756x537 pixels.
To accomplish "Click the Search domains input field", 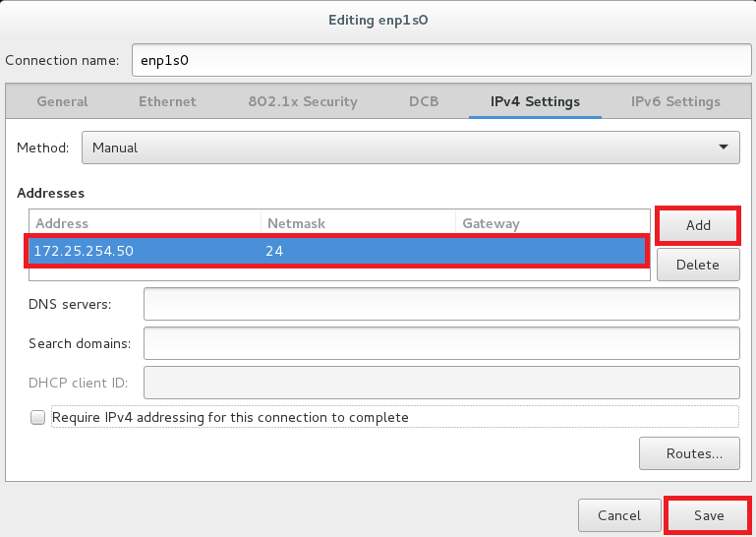I will 441,343.
